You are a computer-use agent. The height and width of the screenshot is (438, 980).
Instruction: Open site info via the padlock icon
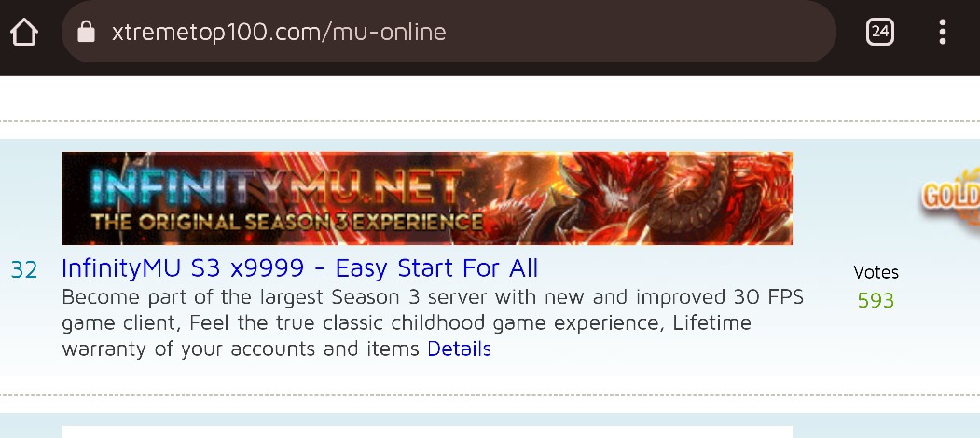coord(86,32)
